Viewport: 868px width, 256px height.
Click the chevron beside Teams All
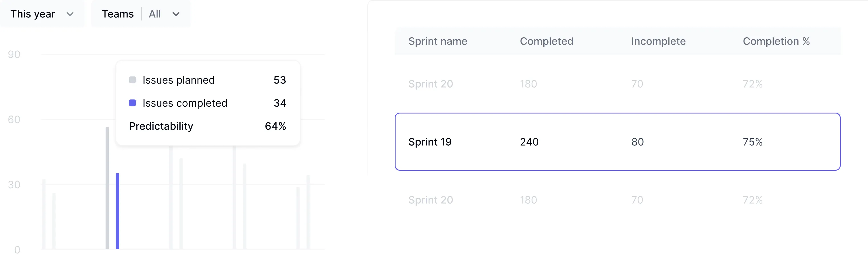pos(176,14)
